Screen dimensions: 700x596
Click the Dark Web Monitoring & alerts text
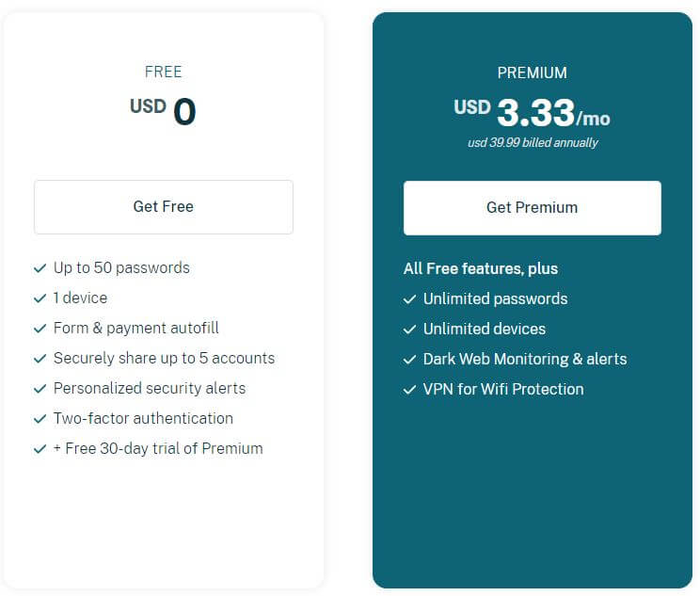525,360
